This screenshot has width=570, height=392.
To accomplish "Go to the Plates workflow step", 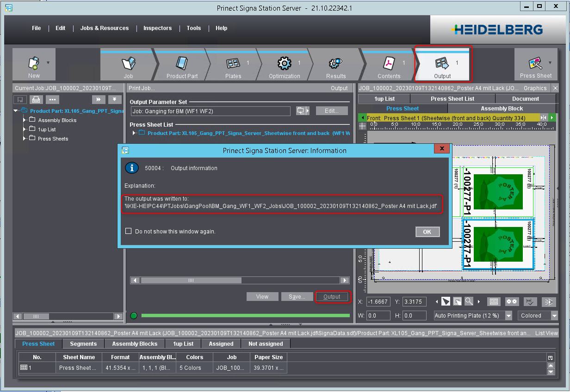I will coord(233,64).
